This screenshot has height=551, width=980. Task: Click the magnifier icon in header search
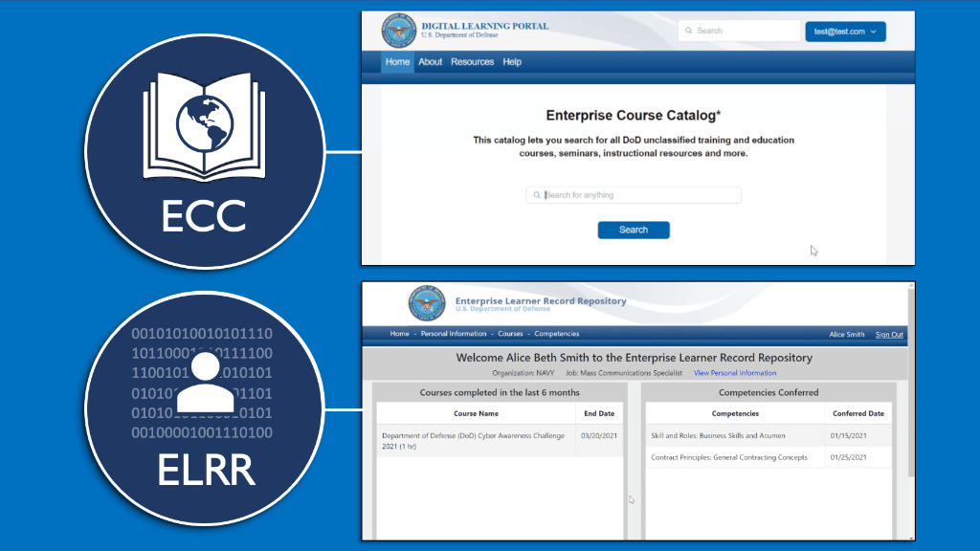point(689,31)
